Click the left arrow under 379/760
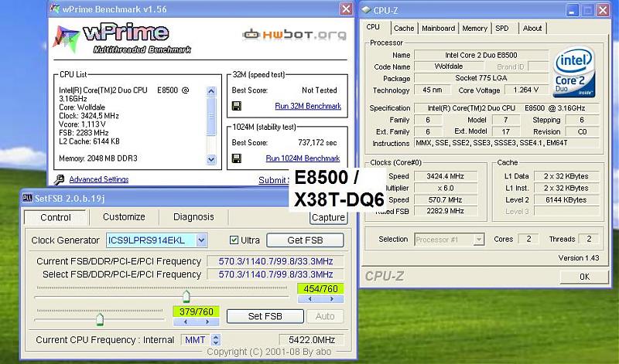The width and height of the screenshot is (619, 364). pyautogui.click(x=186, y=321)
